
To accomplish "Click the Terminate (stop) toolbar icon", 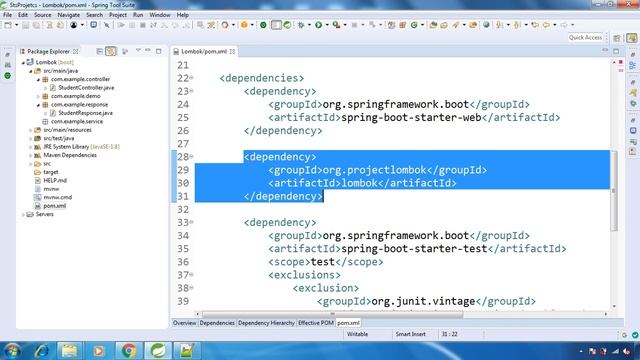I will pyautogui.click(x=142, y=25).
